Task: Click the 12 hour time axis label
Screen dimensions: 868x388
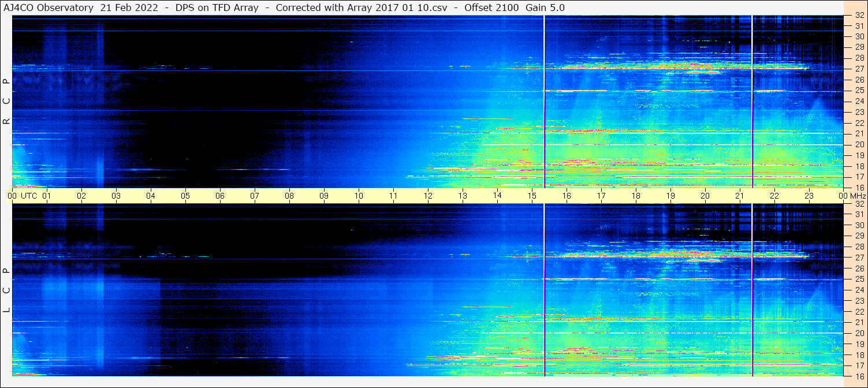Action: [428, 196]
